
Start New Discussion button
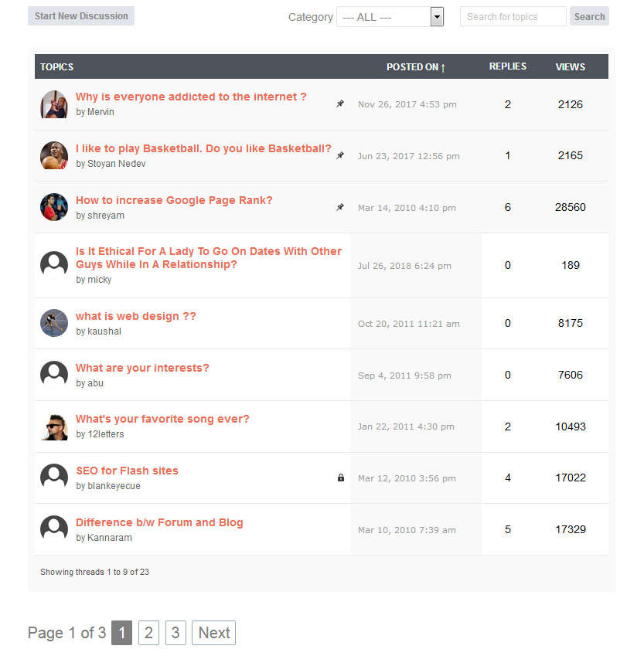pyautogui.click(x=81, y=16)
